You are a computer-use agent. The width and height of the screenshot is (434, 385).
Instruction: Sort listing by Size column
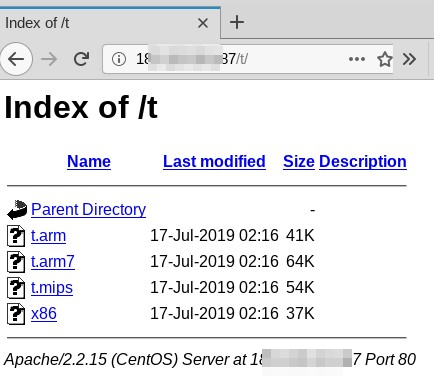pyautogui.click(x=299, y=162)
